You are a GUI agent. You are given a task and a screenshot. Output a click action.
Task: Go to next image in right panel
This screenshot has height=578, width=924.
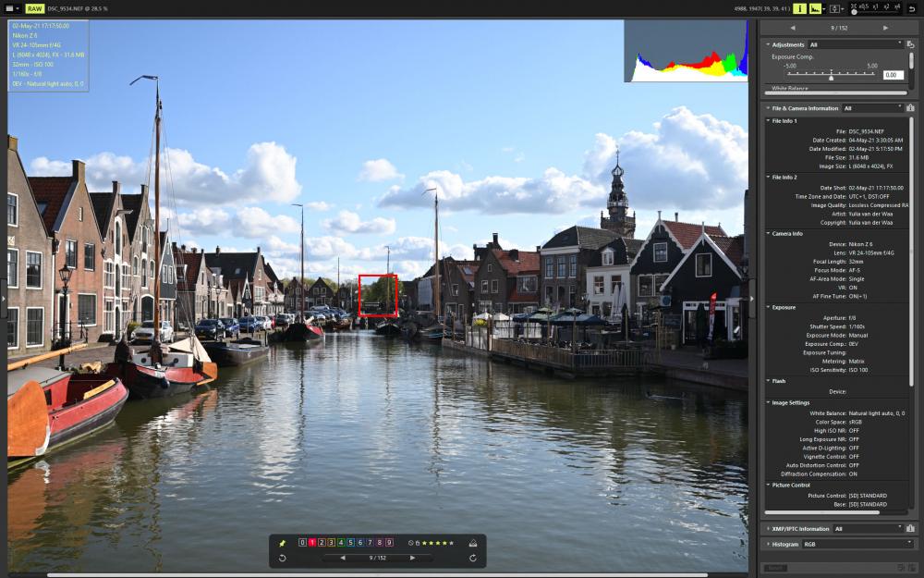pos(885,28)
